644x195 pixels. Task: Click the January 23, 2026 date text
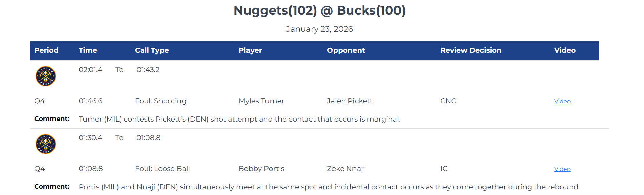tap(319, 29)
